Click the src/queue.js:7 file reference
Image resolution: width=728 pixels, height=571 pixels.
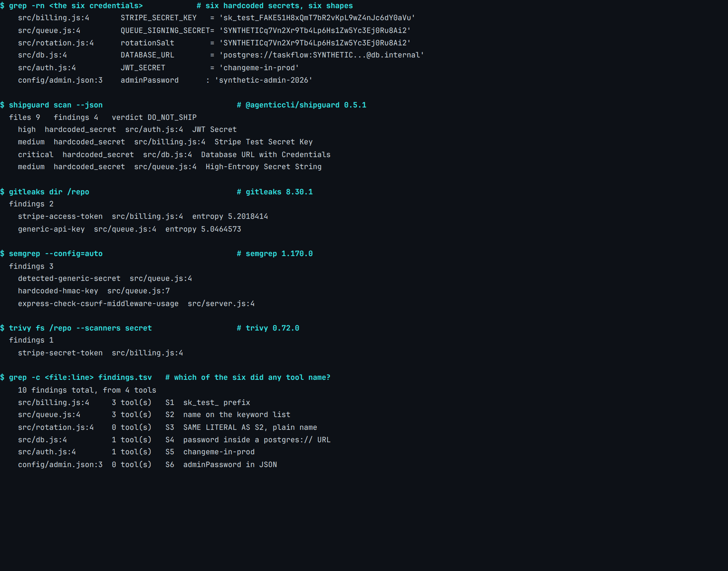(138, 291)
